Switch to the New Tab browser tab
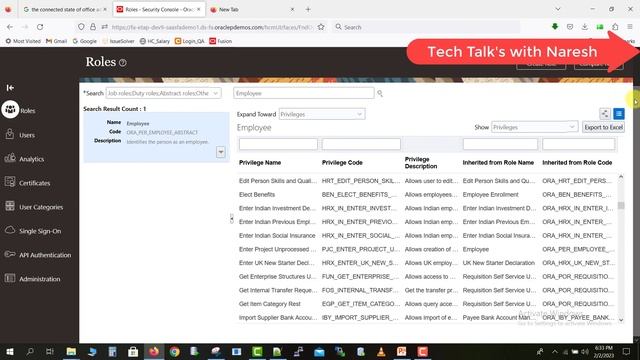This screenshot has height=360, width=640. tap(252, 9)
